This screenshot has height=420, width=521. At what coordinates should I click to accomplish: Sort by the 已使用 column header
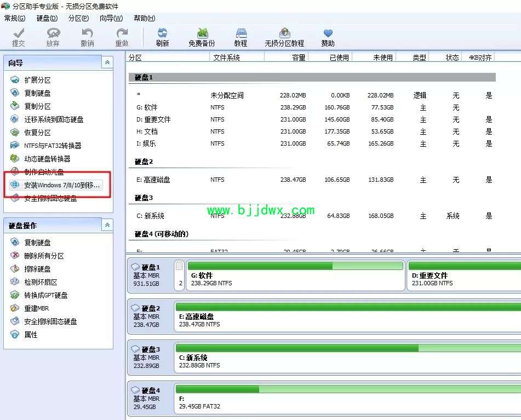coord(330,57)
